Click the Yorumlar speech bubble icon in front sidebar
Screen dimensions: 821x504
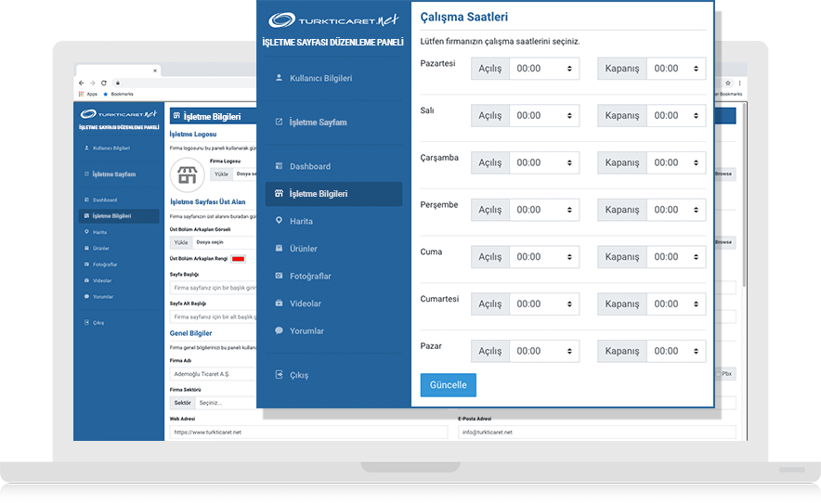(x=279, y=330)
